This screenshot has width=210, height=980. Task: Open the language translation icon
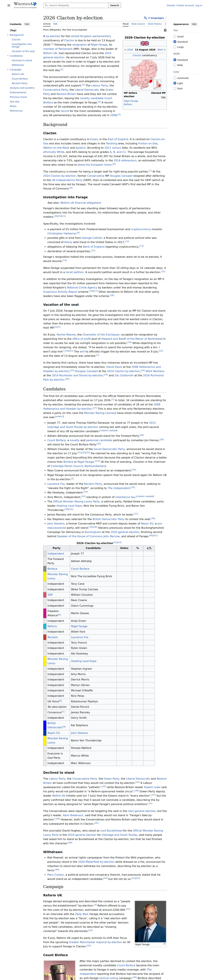[x=145, y=18]
